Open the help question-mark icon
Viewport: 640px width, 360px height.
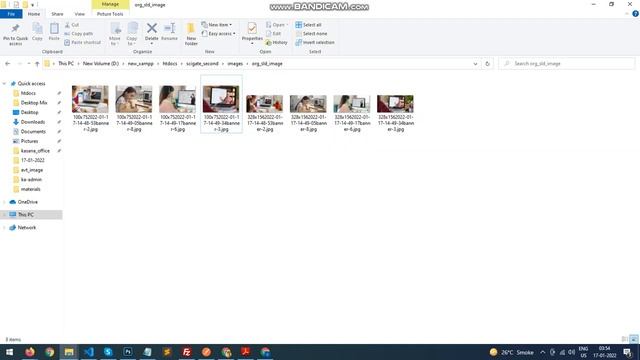(635, 14)
